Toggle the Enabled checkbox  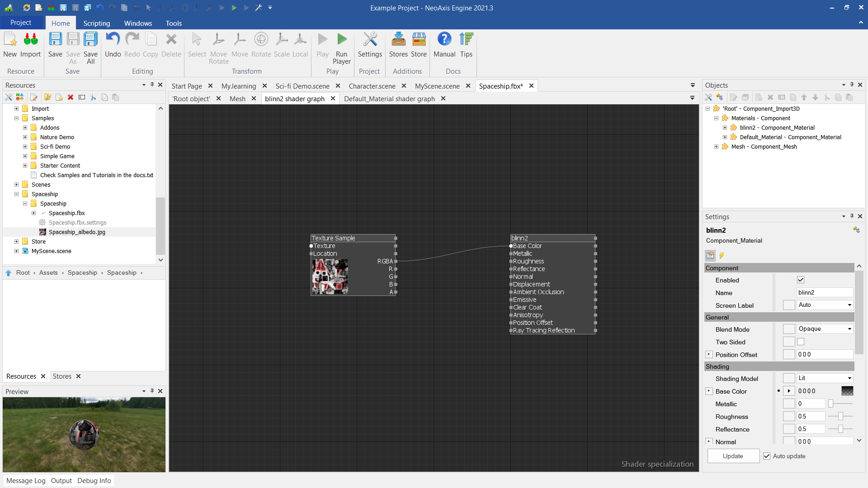(x=801, y=280)
